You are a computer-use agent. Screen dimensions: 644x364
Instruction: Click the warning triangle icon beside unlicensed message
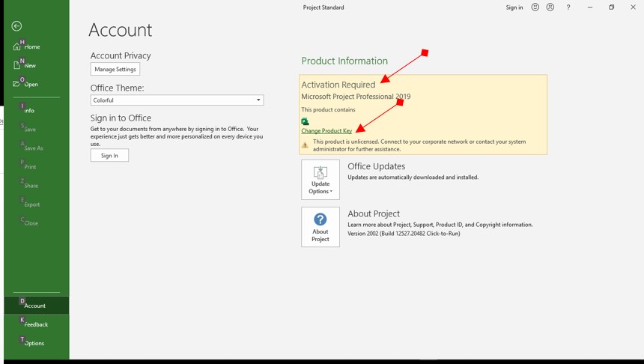[x=305, y=145]
